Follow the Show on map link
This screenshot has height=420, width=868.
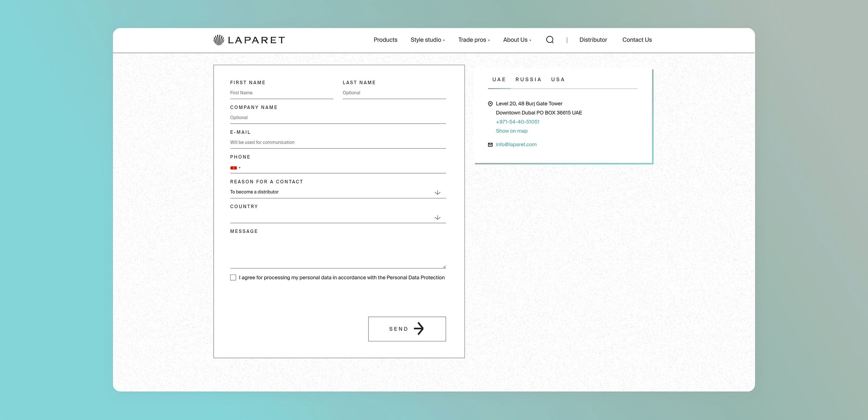point(511,131)
